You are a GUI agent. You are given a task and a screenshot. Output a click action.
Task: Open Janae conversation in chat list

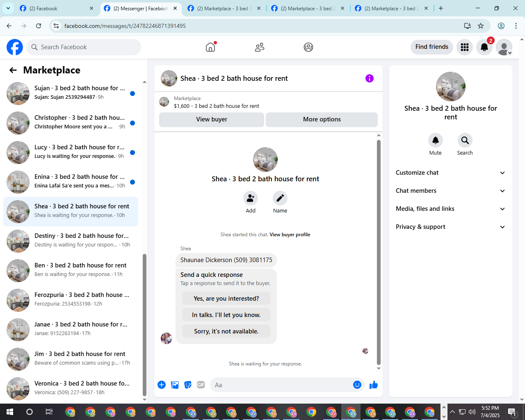tap(71, 330)
